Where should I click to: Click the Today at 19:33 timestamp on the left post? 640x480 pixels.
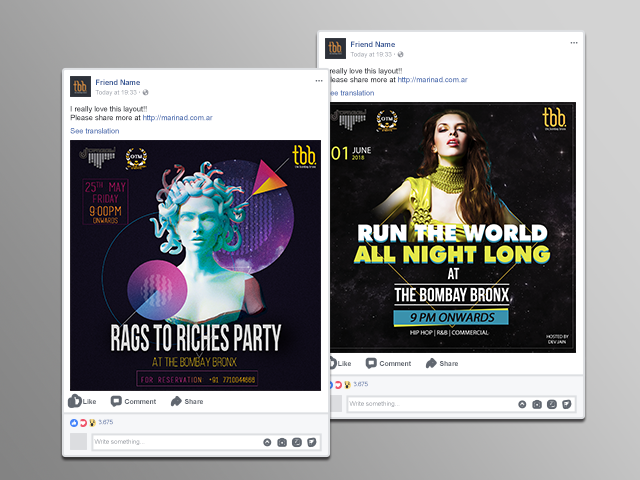tap(116, 93)
